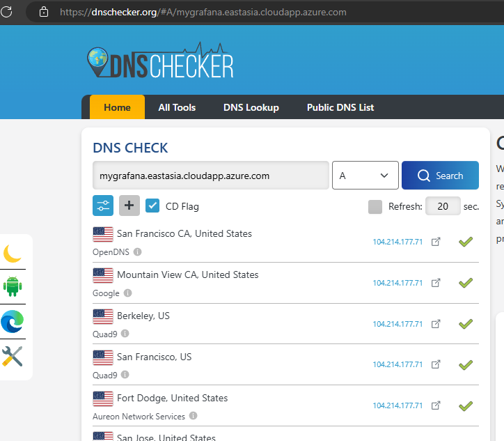Click the refresh seconds input box
Image resolution: width=504 pixels, height=441 pixels.
point(443,206)
